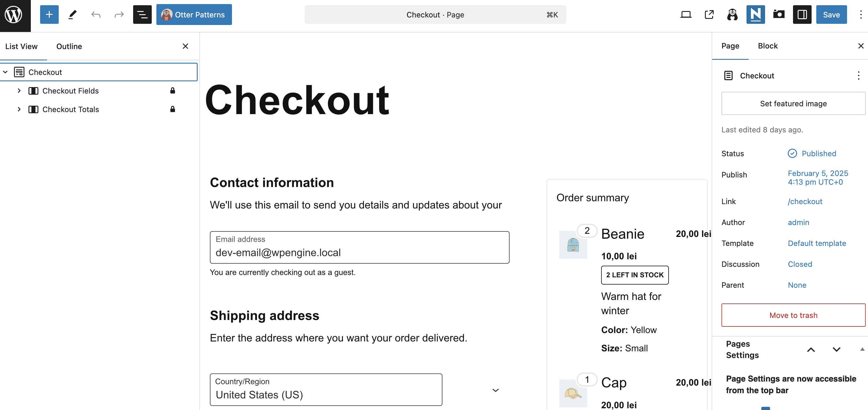The image size is (868, 410).
Task: Toggle the Document Overview list icon
Action: pos(142,15)
